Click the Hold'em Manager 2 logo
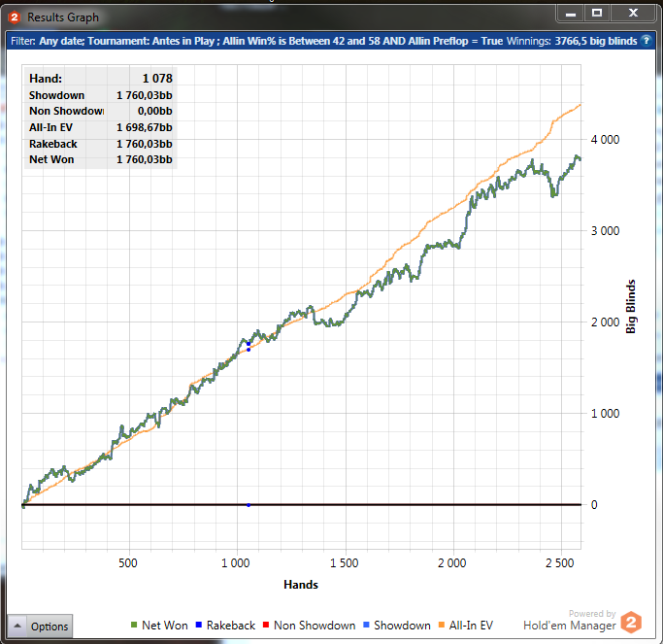The image size is (663, 644). pos(631,622)
